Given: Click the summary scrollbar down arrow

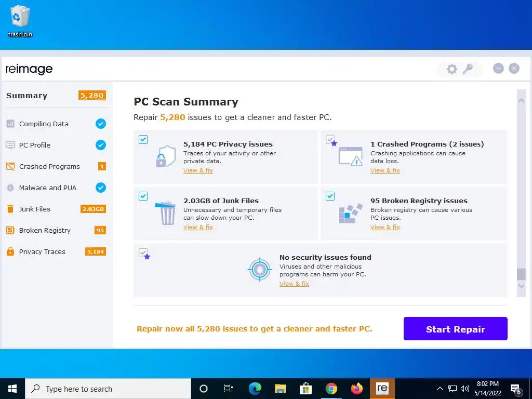Looking at the screenshot, I should point(521,286).
